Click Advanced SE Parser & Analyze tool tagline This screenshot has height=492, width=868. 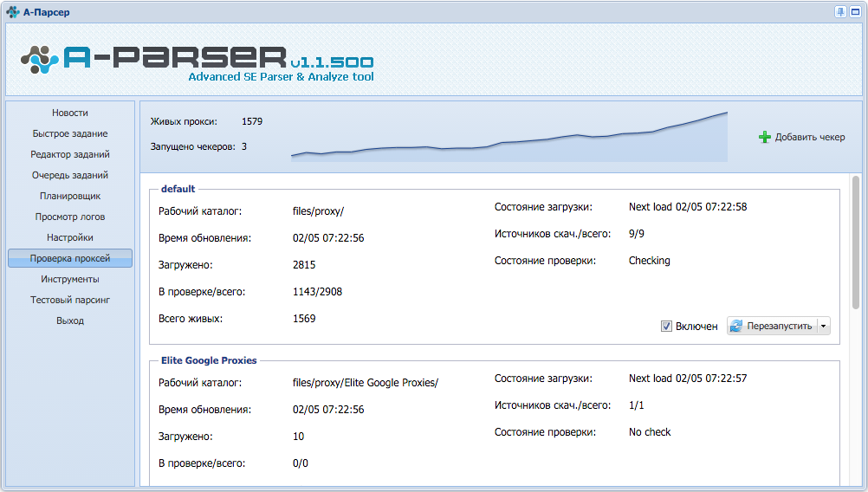point(281,77)
